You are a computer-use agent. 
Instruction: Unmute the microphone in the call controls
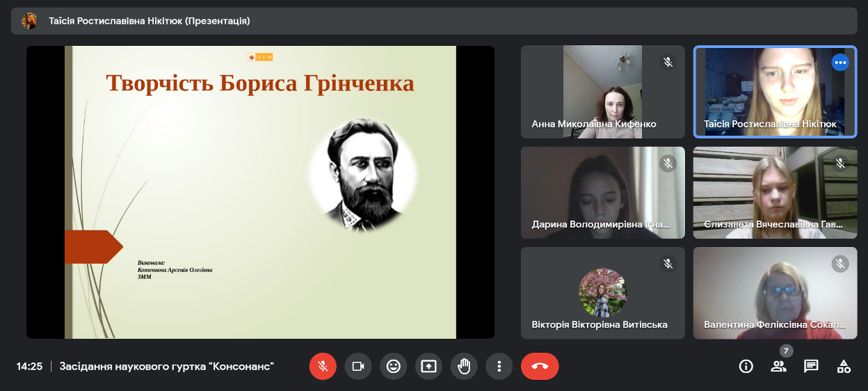323,366
